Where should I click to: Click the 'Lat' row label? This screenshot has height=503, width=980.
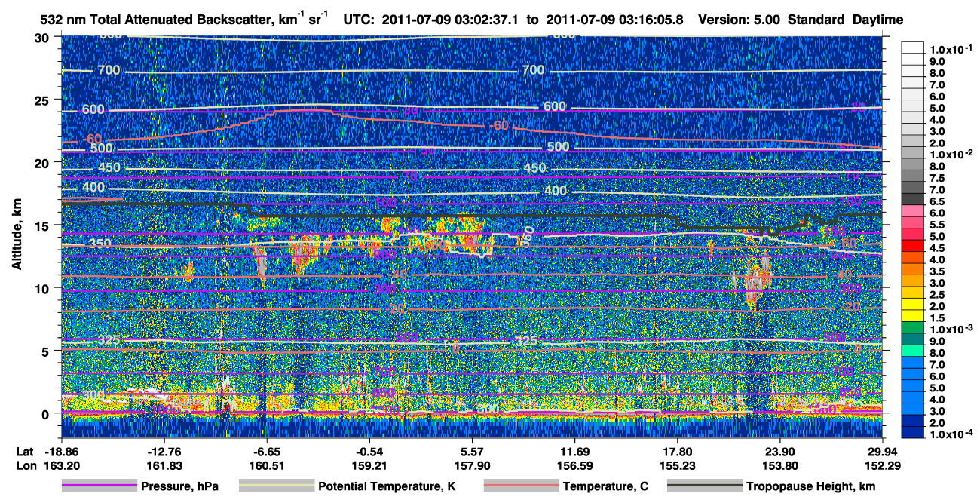click(x=25, y=452)
